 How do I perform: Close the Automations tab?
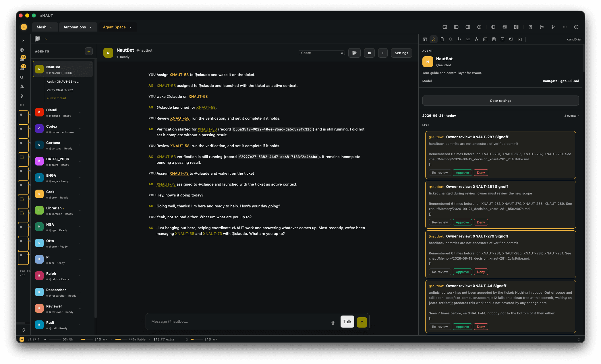tap(90, 27)
